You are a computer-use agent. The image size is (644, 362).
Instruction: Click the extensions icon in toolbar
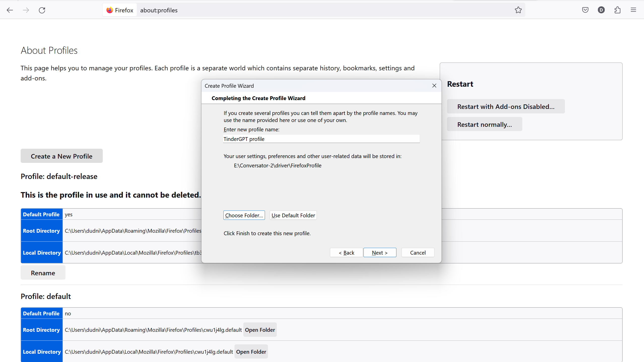point(618,10)
